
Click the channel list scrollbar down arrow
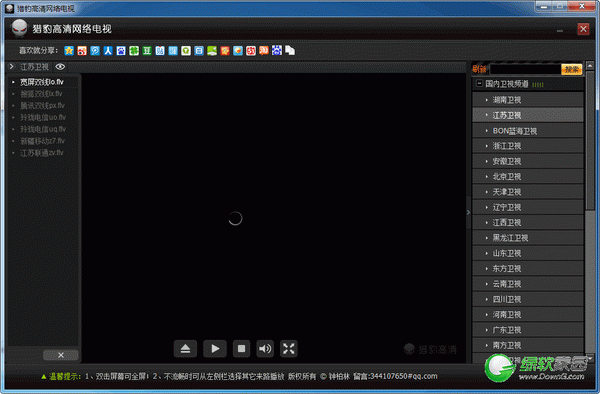pyautogui.click(x=590, y=358)
